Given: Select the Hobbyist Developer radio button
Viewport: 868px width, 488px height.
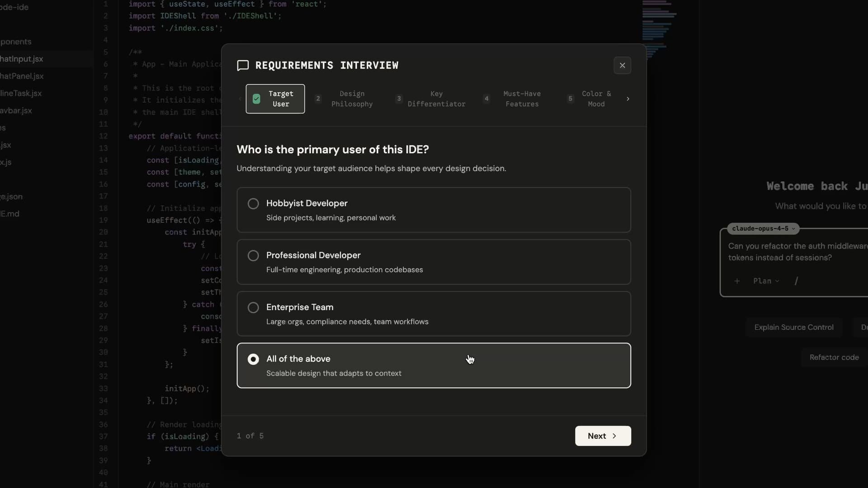Looking at the screenshot, I should 253,204.
